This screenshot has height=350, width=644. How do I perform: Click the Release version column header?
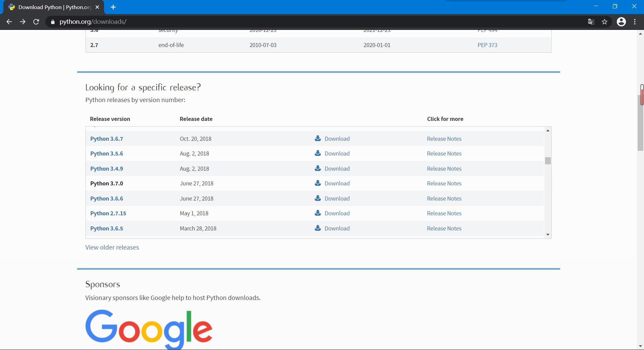point(110,119)
